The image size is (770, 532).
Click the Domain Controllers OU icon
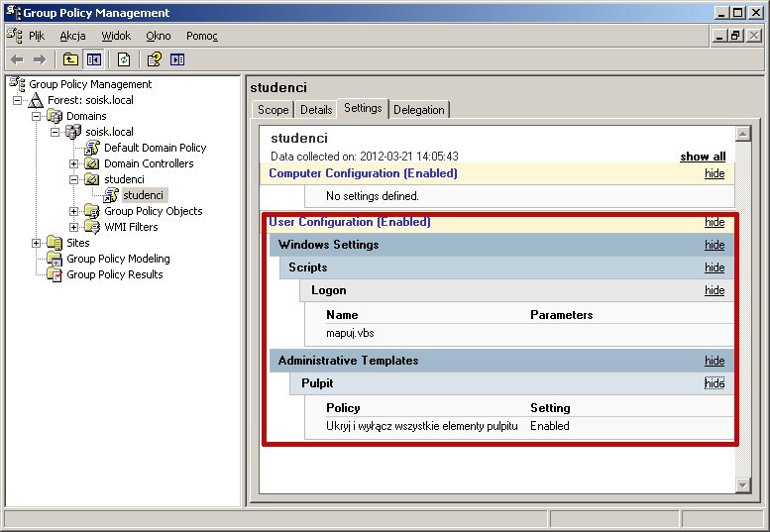pyautogui.click(x=92, y=163)
